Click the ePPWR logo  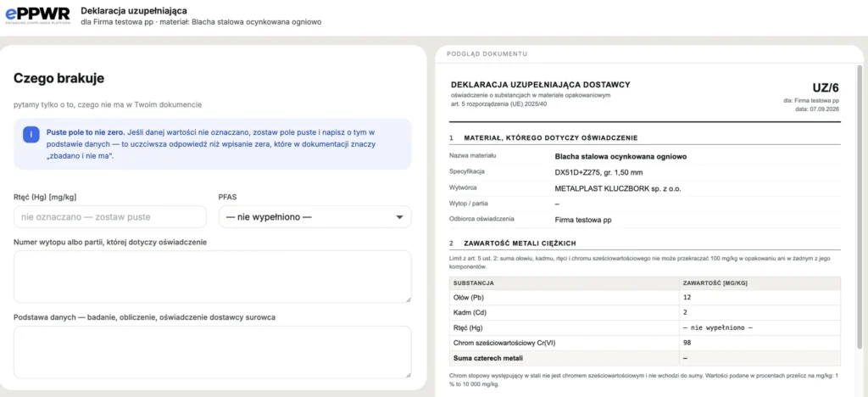(37, 15)
